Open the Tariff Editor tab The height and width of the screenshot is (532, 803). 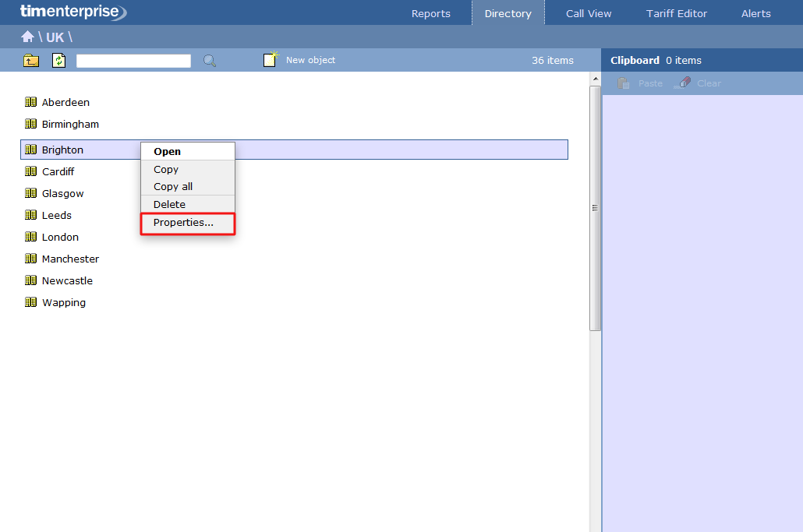[677, 13]
